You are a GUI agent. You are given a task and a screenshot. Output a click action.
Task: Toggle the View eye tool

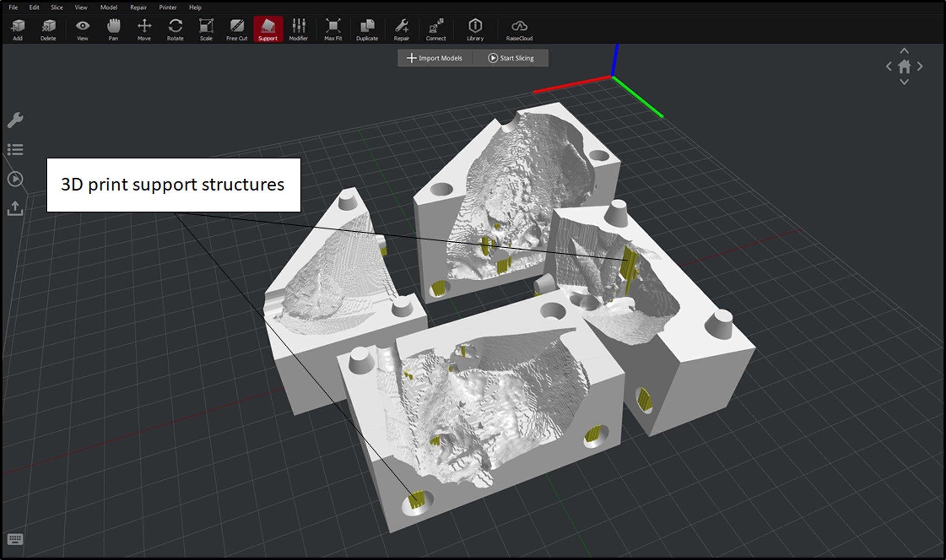click(x=82, y=29)
